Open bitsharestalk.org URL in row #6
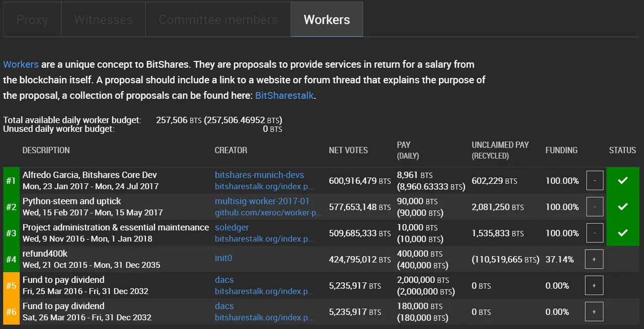This screenshot has height=329, width=644. click(264, 317)
